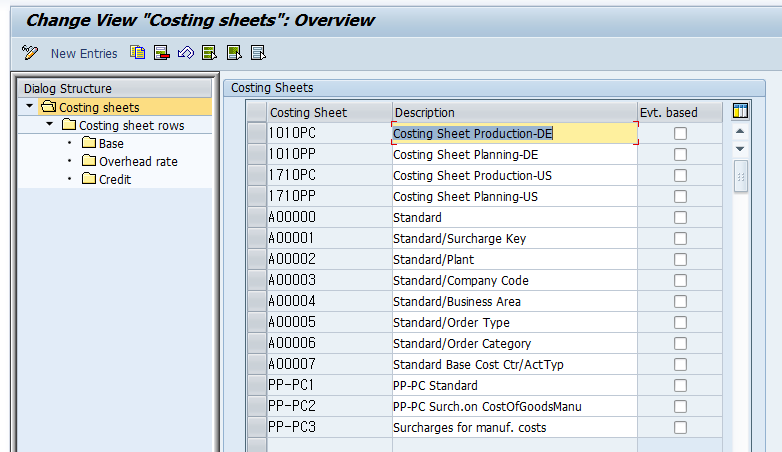Click description field Costing Sheet Planning-DE
Viewport: 782px width, 452px height.
pyautogui.click(x=515, y=154)
